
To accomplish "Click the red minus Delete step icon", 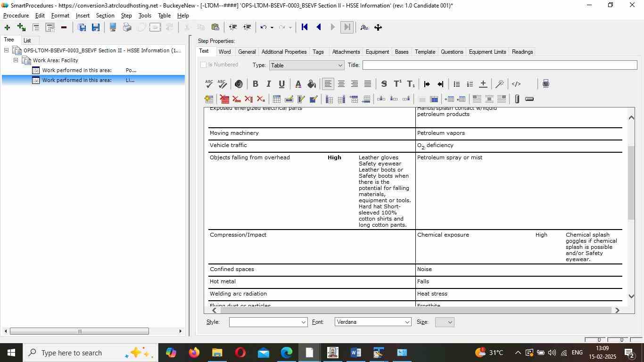I will tap(64, 27).
